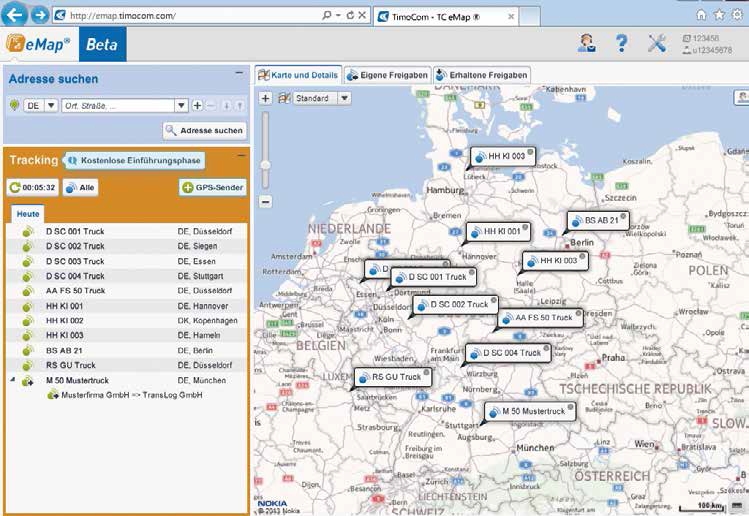This screenshot has width=749, height=516.
Task: Click the tracking icon for HH KI 002 row
Action: click(28, 321)
